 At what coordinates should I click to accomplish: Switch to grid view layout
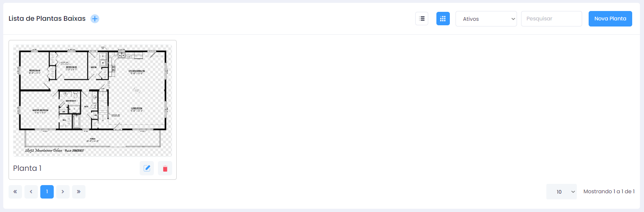(x=443, y=19)
